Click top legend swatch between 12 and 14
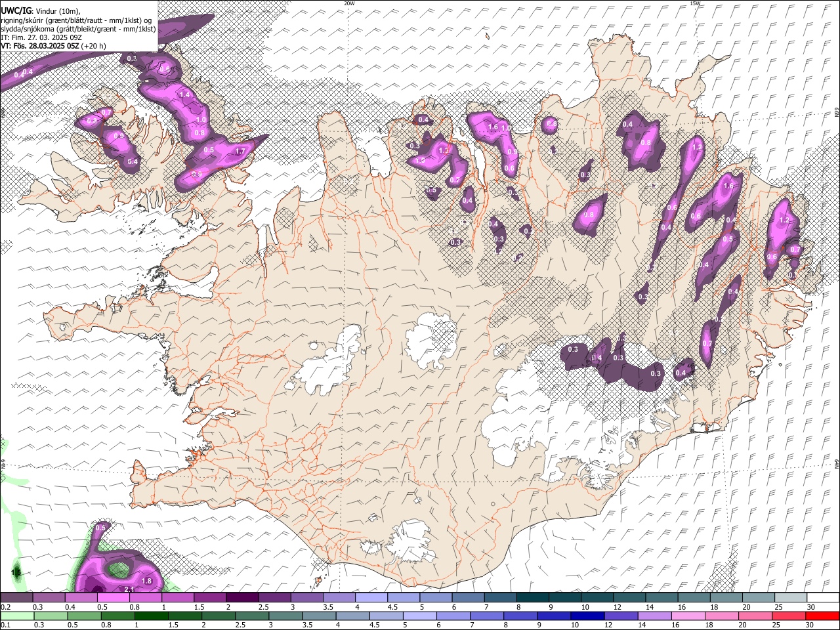 pyautogui.click(x=629, y=598)
